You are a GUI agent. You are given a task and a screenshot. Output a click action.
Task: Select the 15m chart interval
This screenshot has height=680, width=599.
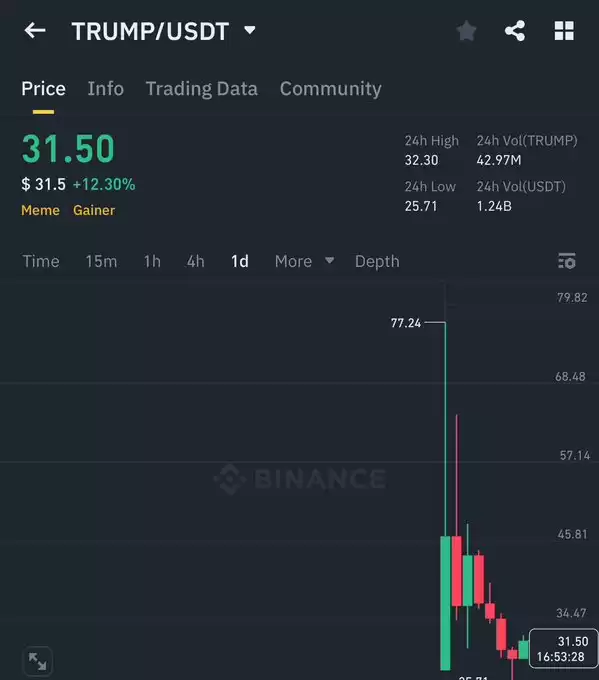101,261
